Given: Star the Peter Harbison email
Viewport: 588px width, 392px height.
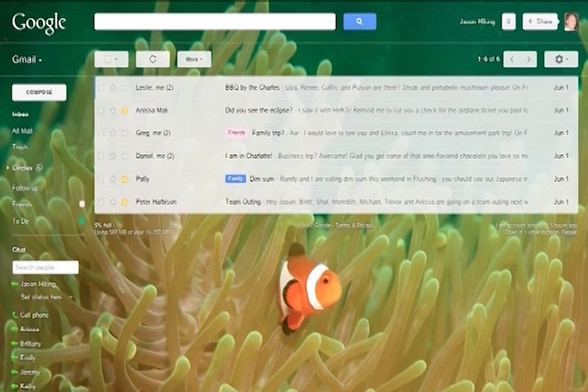Looking at the screenshot, I should click(x=113, y=202).
